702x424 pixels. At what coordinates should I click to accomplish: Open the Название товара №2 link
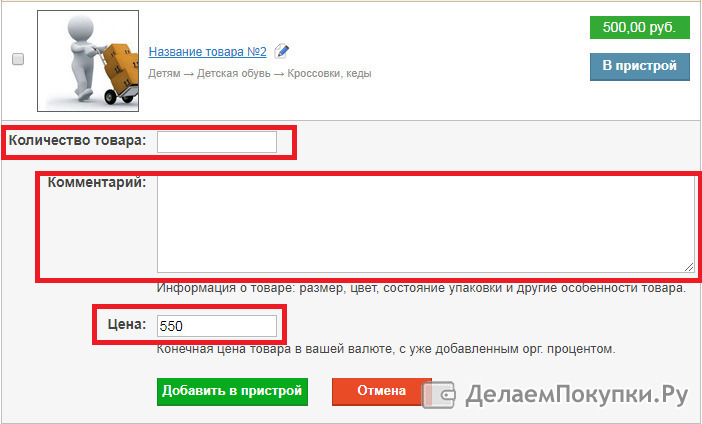(x=207, y=52)
